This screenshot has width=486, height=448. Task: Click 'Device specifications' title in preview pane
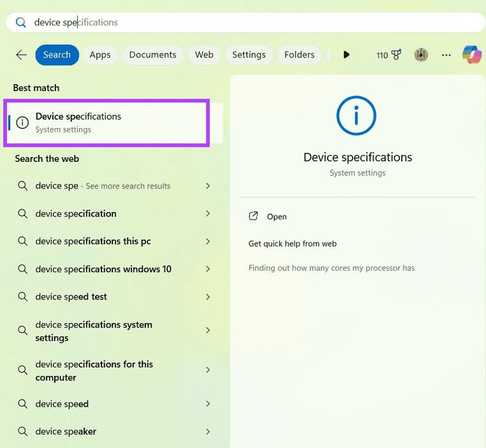(x=358, y=157)
